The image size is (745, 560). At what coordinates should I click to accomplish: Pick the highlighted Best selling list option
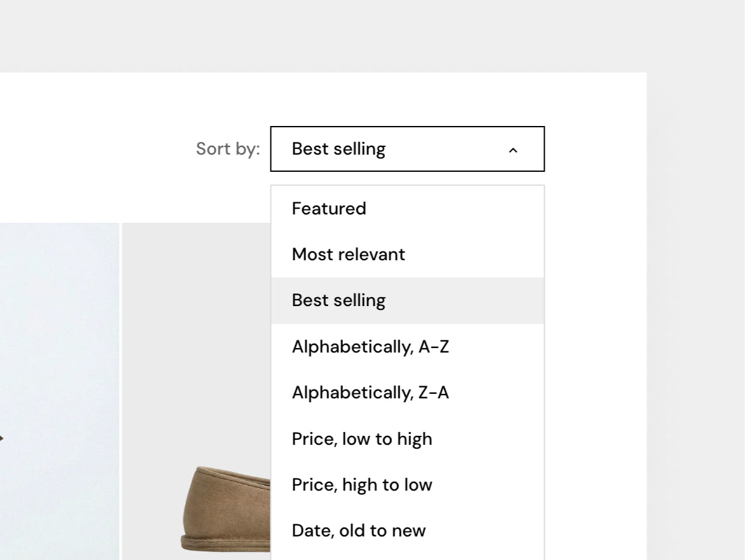coord(407,300)
